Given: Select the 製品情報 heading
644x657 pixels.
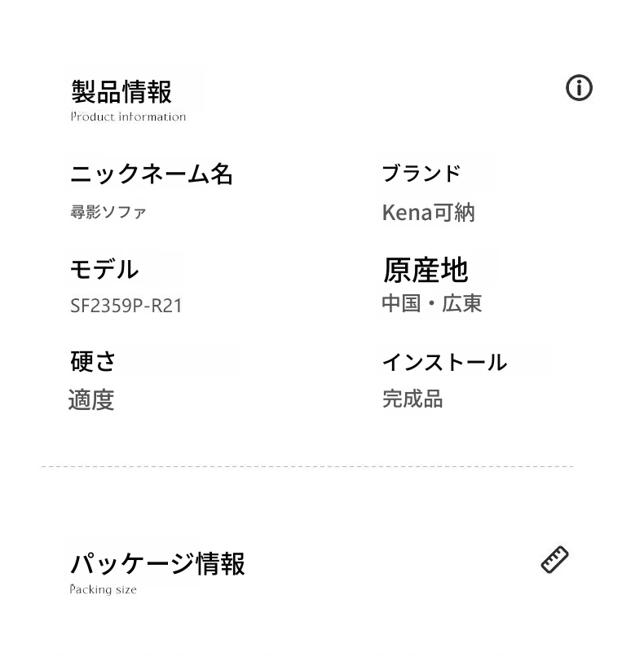Looking at the screenshot, I should 121,92.
